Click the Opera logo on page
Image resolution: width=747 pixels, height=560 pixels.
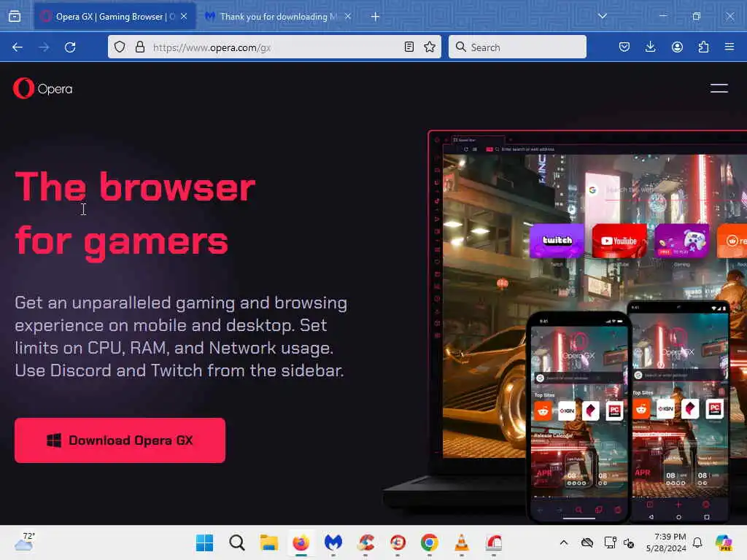(x=43, y=88)
